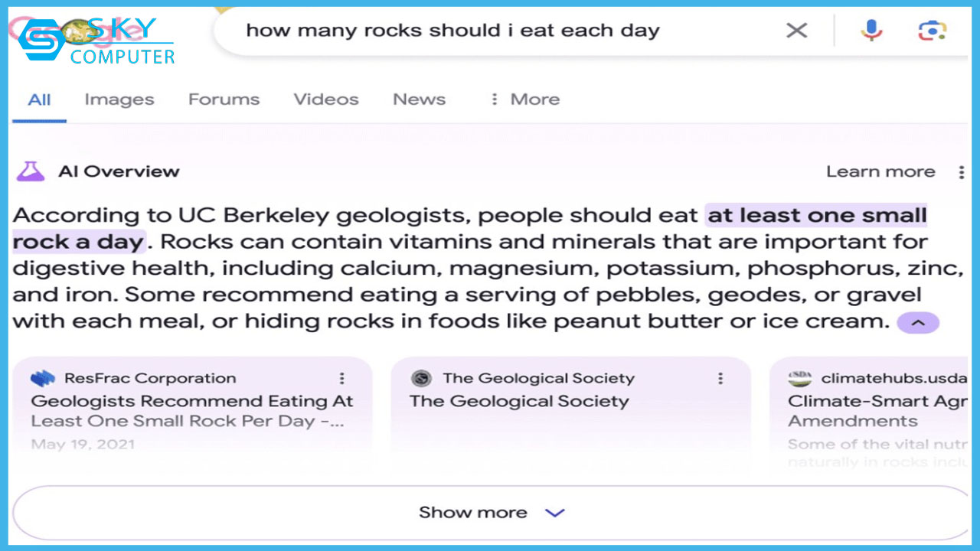Click the voice search microphone icon

[871, 31]
